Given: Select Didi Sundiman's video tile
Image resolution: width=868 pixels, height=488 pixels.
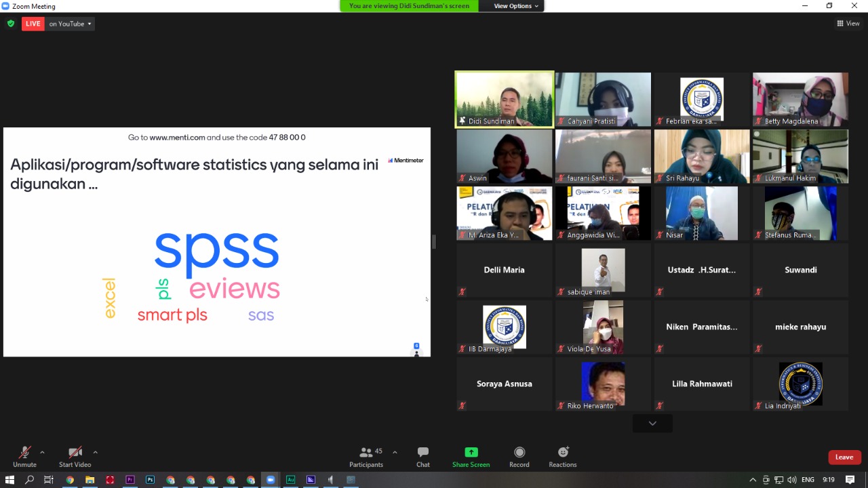Looking at the screenshot, I should pyautogui.click(x=505, y=100).
